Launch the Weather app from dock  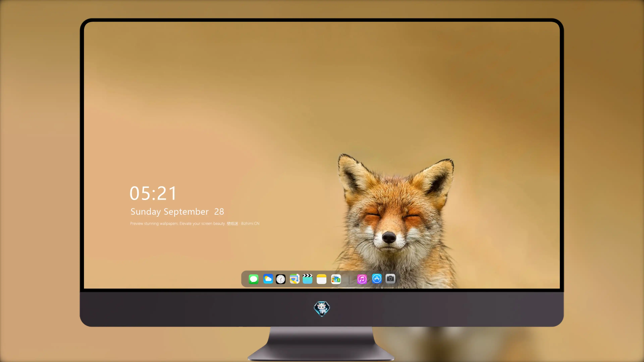point(268,279)
